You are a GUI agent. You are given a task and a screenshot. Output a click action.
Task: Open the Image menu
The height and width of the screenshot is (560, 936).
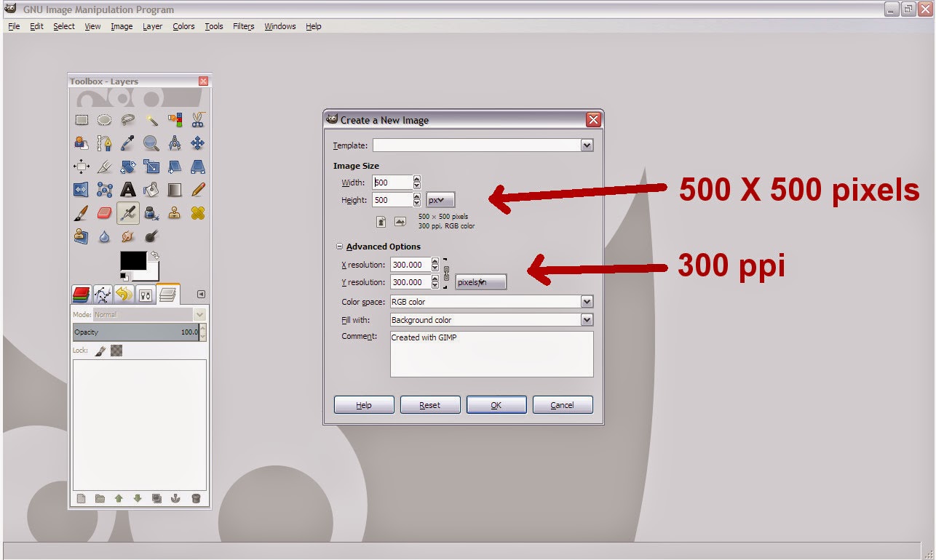(x=122, y=26)
